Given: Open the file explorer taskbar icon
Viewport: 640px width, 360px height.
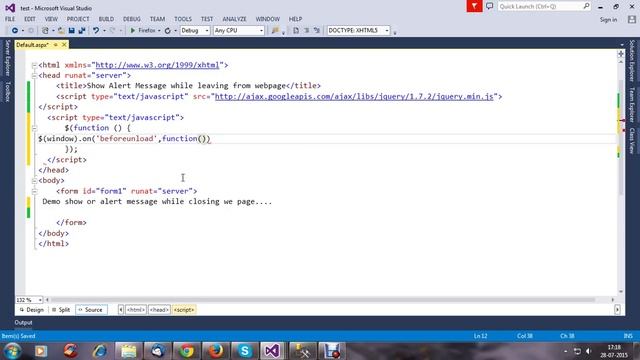Looking at the screenshot, I should click(128, 351).
